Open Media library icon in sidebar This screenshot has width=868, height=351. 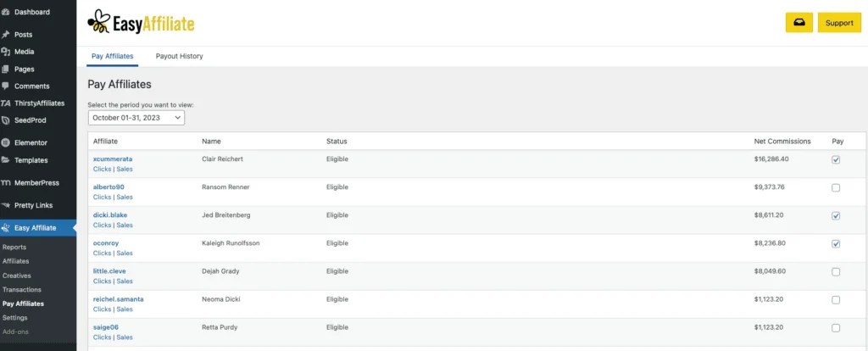click(x=7, y=52)
